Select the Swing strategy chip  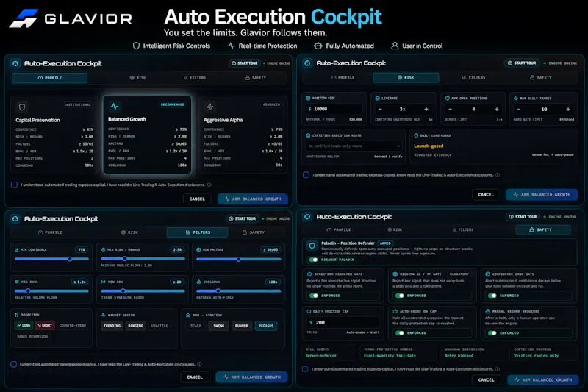[x=218, y=326]
